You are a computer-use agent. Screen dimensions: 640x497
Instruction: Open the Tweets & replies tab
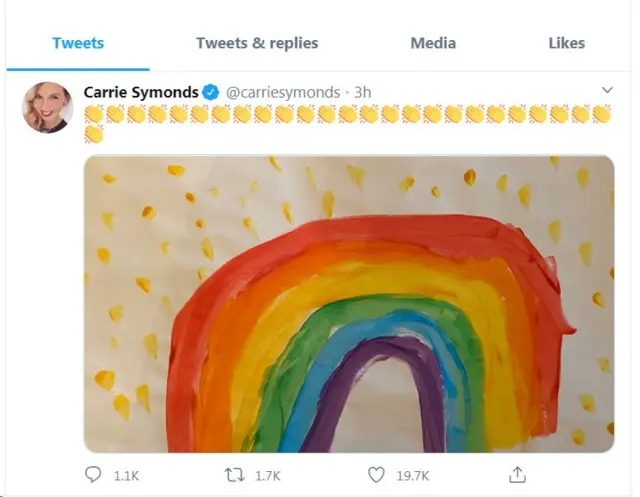pos(257,43)
